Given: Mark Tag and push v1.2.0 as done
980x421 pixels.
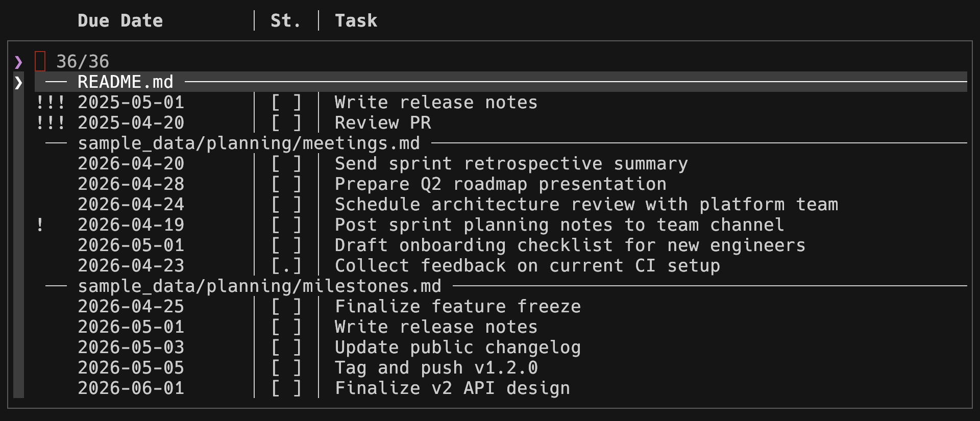Looking at the screenshot, I should (x=286, y=368).
